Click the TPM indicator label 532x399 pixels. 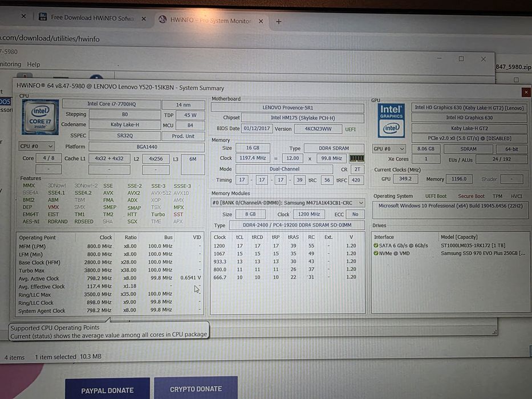pos(497,196)
